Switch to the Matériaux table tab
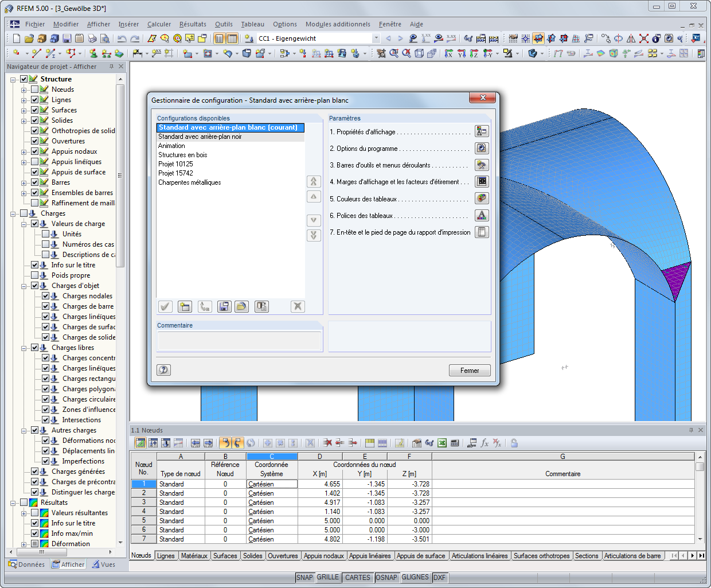711x588 pixels. coord(195,555)
